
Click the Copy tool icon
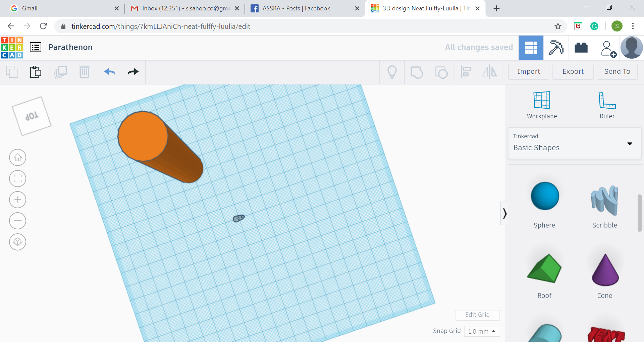click(x=12, y=72)
